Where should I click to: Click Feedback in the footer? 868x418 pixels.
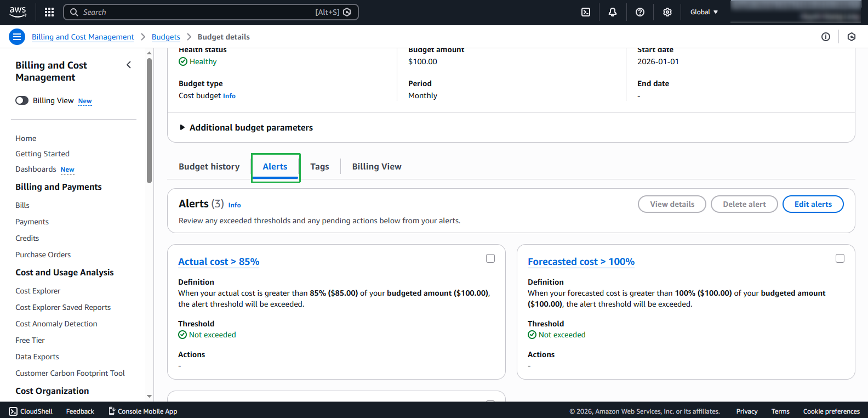click(80, 411)
